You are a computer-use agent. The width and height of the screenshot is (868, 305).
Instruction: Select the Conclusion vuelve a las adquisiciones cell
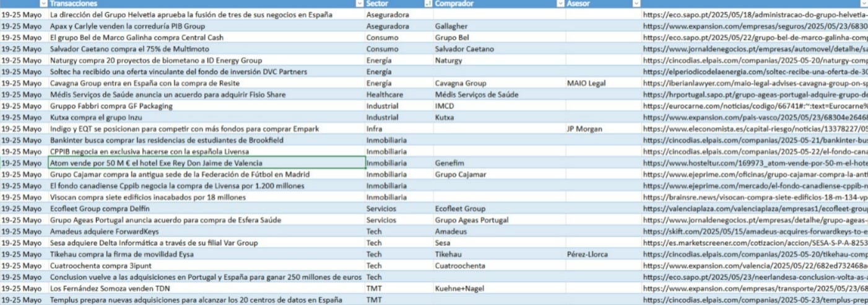click(207, 276)
